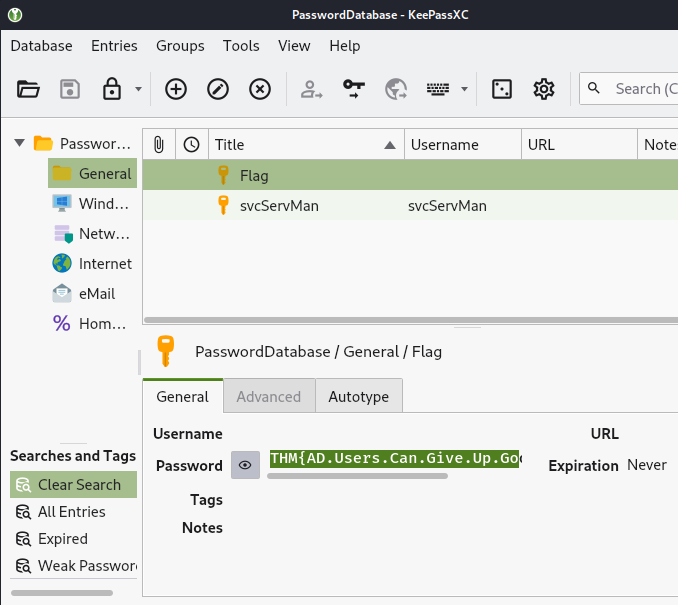The image size is (678, 605).
Task: Open the lock database dropdown arrow
Action: [138, 89]
